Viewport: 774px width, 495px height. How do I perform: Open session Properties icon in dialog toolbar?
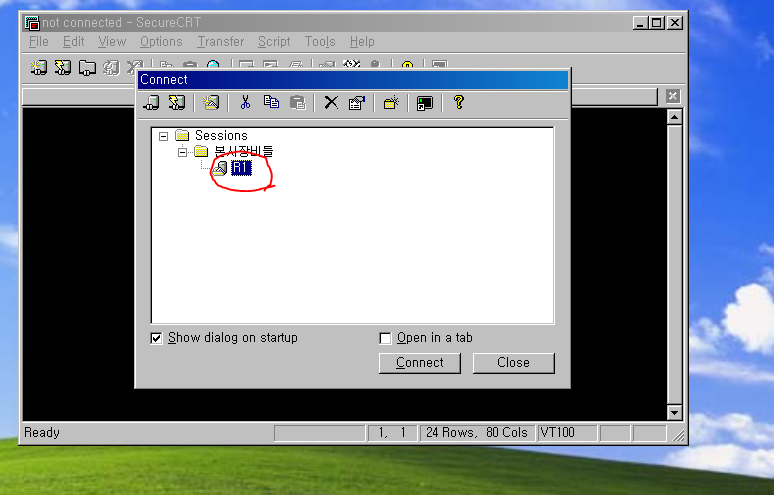(x=356, y=103)
